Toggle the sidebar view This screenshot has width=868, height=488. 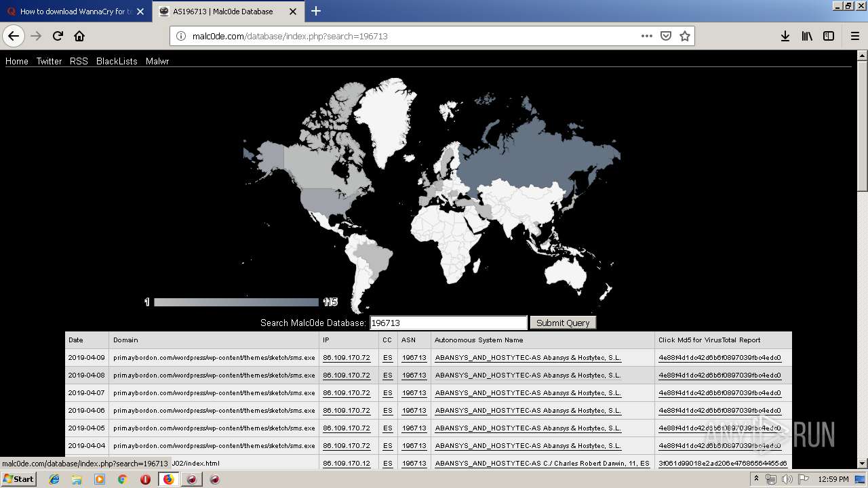[x=829, y=36]
